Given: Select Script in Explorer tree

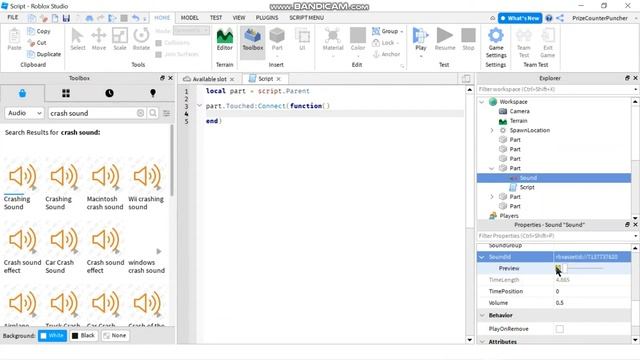Looking at the screenshot, I should click(527, 187).
